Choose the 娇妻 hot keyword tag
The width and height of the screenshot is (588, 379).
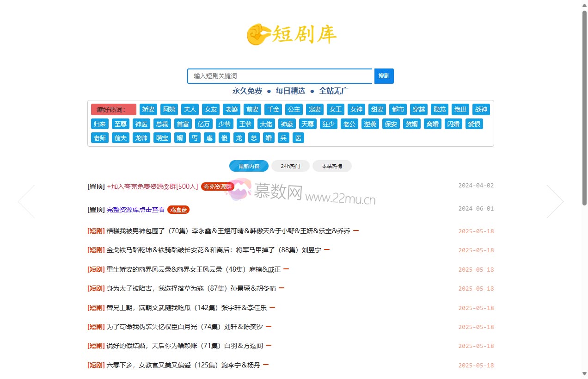[x=148, y=110]
